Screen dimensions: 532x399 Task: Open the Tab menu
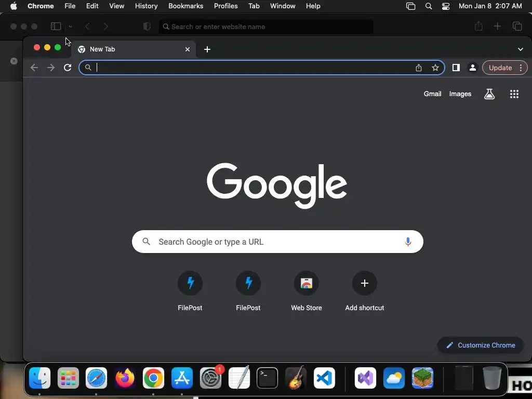254,6
